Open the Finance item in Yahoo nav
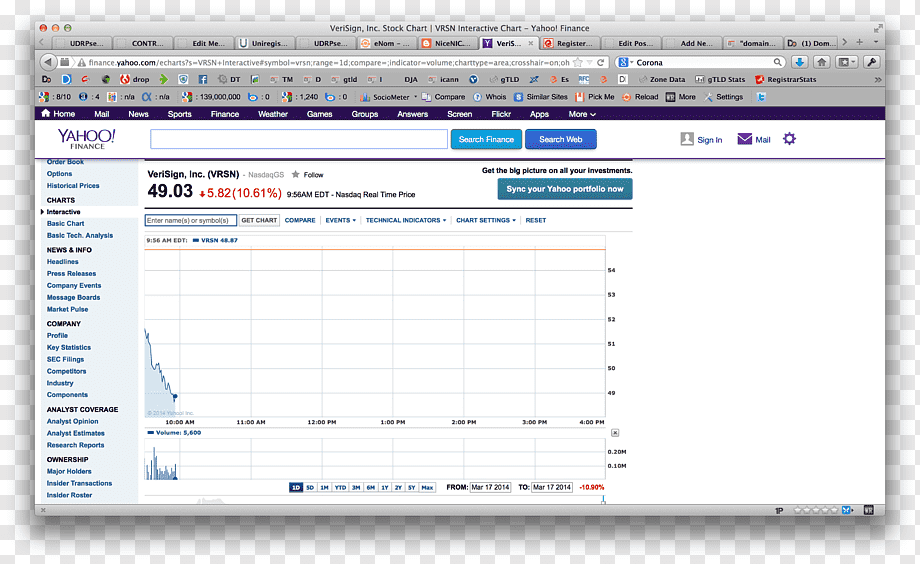The height and width of the screenshot is (564, 920). [225, 114]
